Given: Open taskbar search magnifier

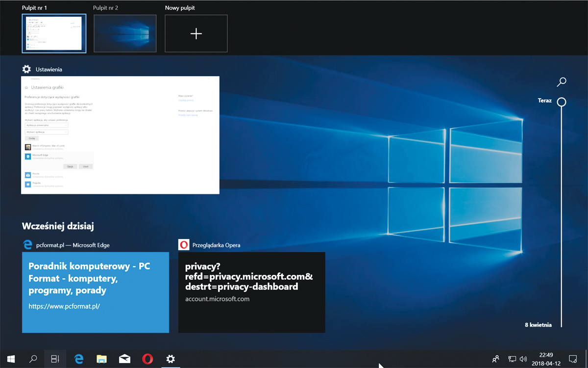Looking at the screenshot, I should click(33, 359).
